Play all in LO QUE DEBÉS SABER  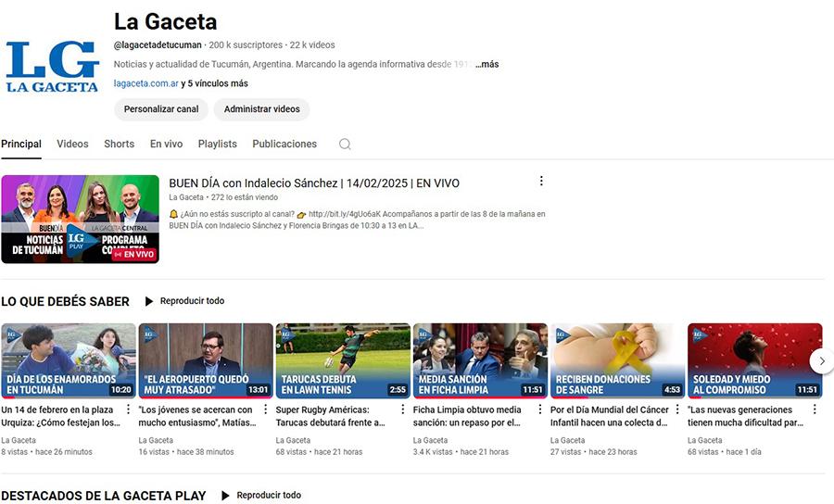(183, 301)
